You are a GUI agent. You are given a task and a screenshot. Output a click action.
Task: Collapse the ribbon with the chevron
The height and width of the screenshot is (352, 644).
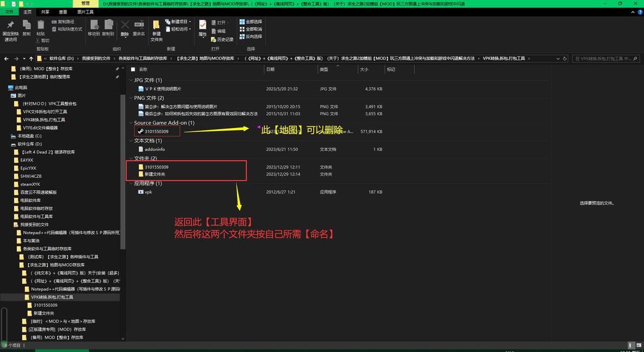(x=633, y=12)
